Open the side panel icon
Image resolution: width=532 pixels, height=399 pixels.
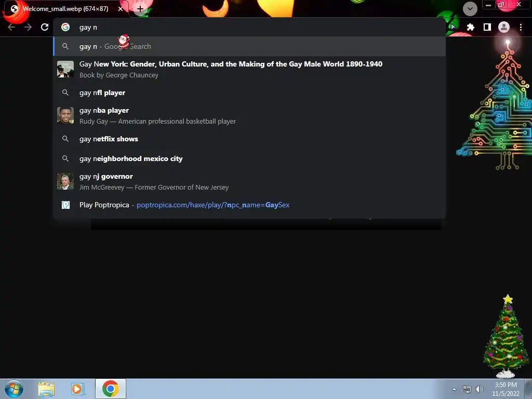pos(487,27)
